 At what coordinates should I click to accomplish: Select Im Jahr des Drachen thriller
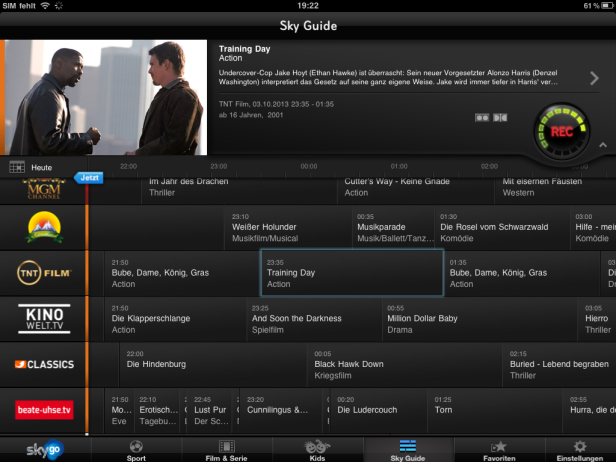pos(239,189)
